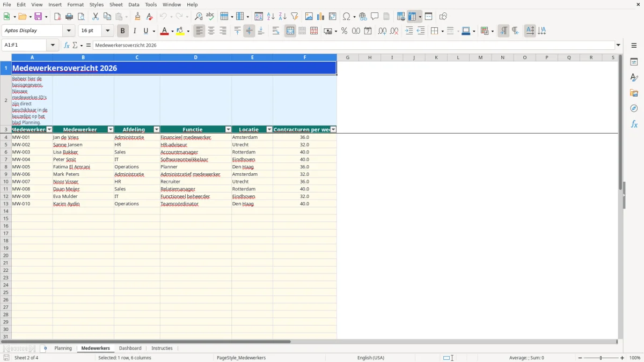Open Find and Replace via the magnifier icon

(x=199, y=17)
